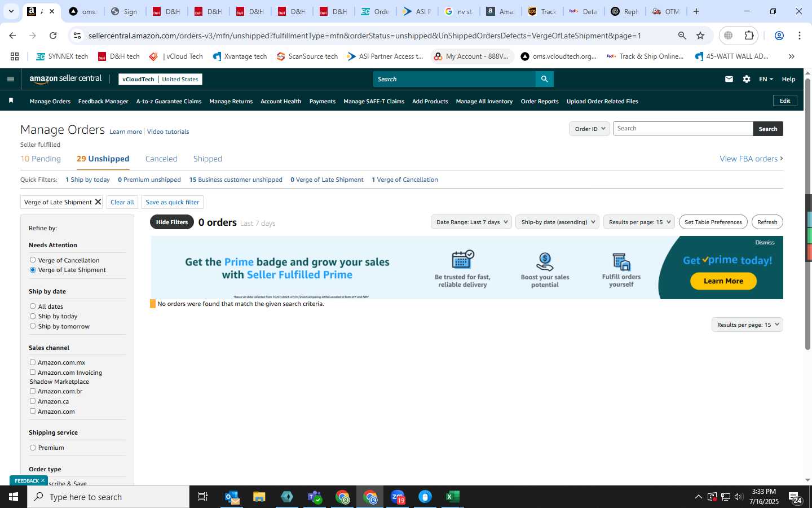The height and width of the screenshot is (508, 812).
Task: Open notification center icon in system tray
Action: point(795,497)
